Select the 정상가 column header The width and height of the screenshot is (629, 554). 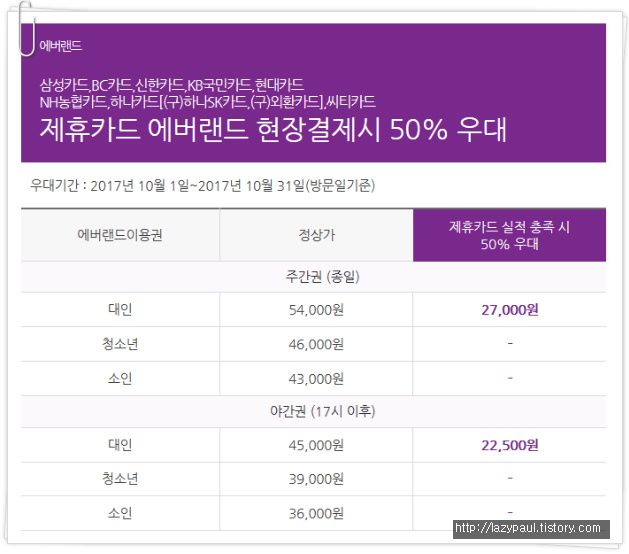(x=317, y=235)
